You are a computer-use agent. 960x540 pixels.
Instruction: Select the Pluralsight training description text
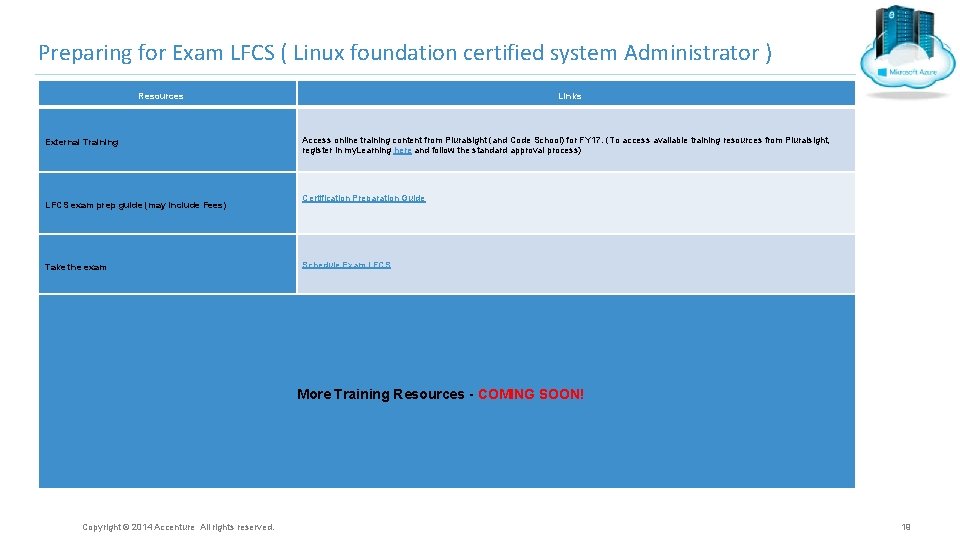click(x=565, y=145)
